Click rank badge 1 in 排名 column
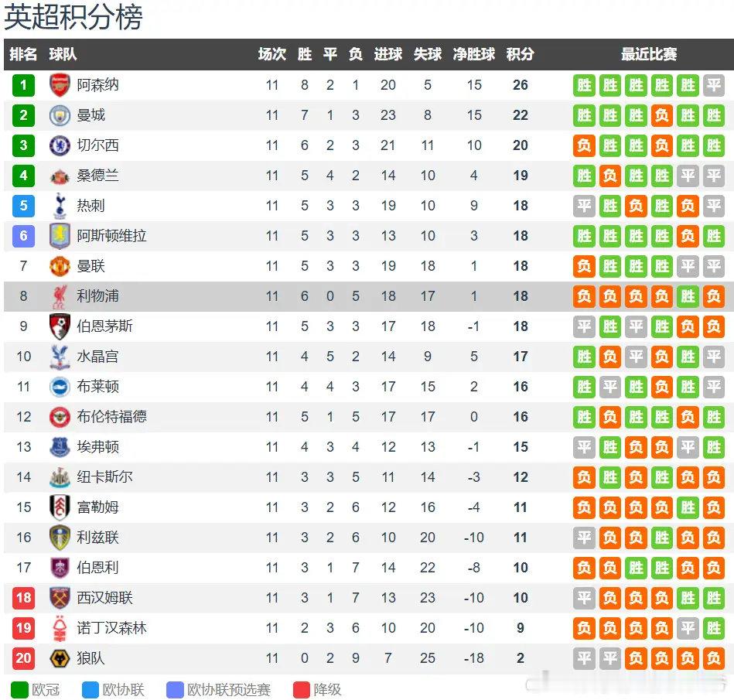 [23, 85]
